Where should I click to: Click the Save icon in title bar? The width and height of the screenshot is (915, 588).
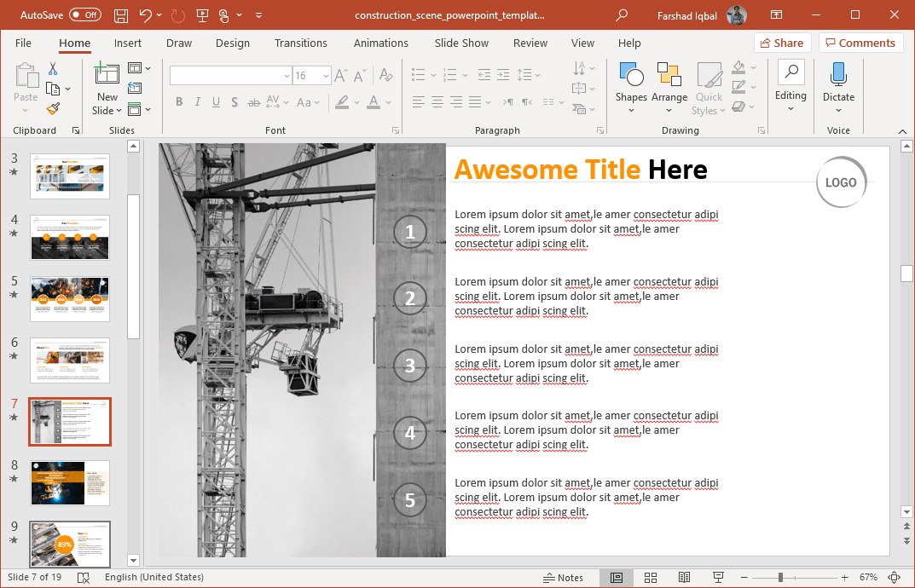tap(121, 15)
